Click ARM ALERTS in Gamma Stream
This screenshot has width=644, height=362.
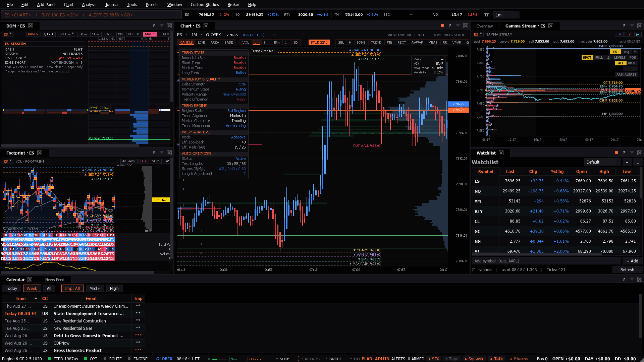coord(626,74)
